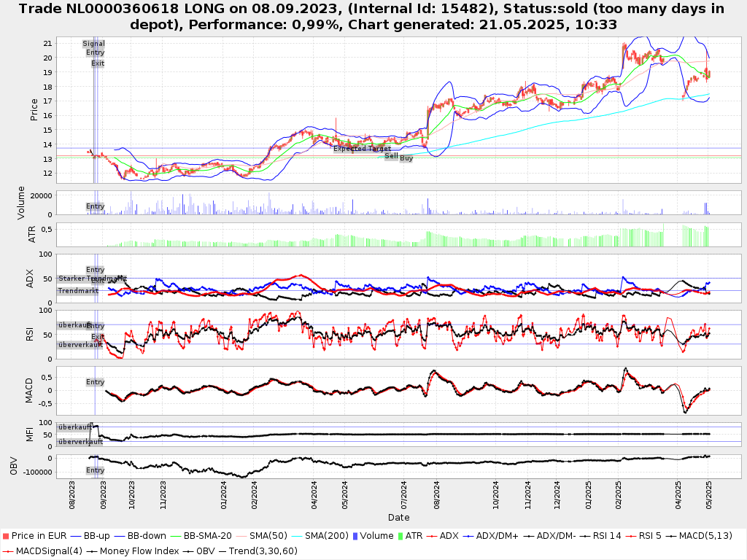747x560 pixels.
Task: Click the Expected Target label
Action: [x=362, y=148]
